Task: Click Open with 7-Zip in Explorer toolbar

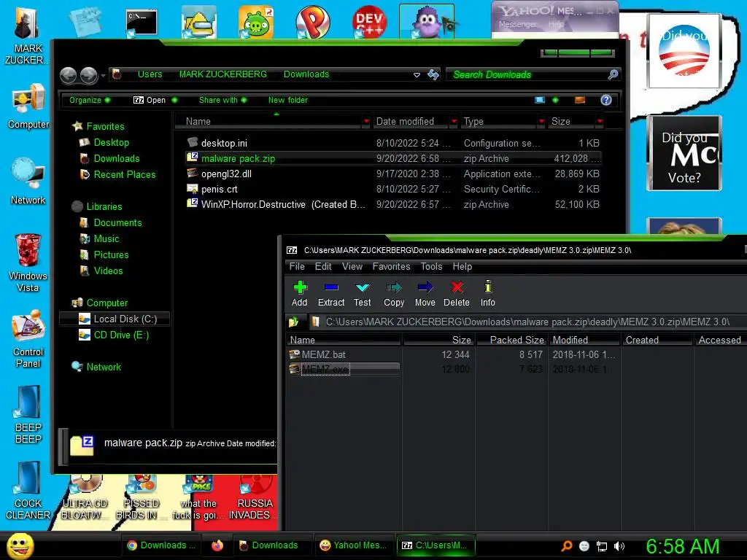Action: (150, 100)
